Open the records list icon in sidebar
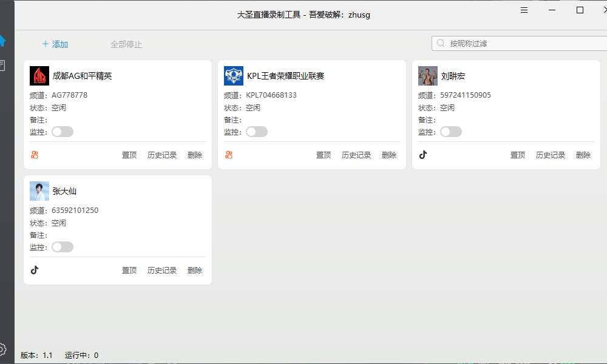The width and height of the screenshot is (607, 364). [x=2, y=66]
